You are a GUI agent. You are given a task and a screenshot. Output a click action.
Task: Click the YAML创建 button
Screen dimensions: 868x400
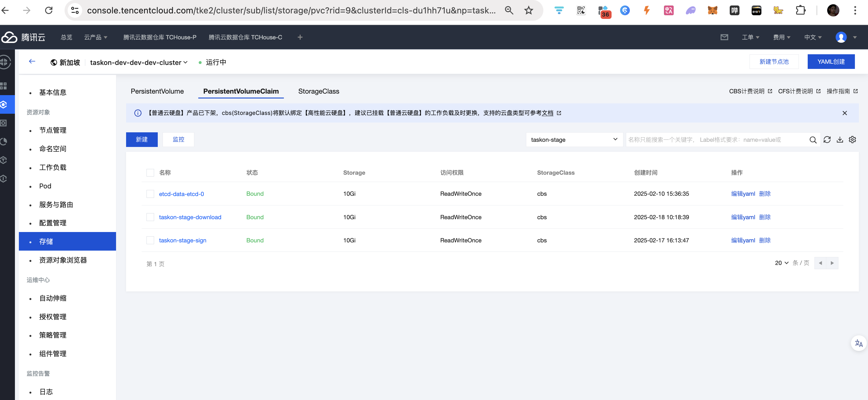[x=831, y=62]
